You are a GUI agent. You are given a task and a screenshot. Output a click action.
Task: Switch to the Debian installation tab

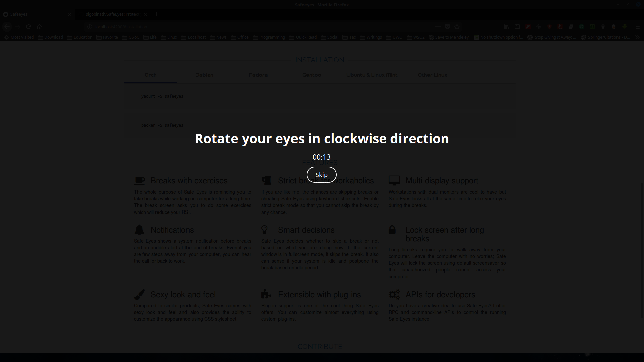click(x=204, y=75)
